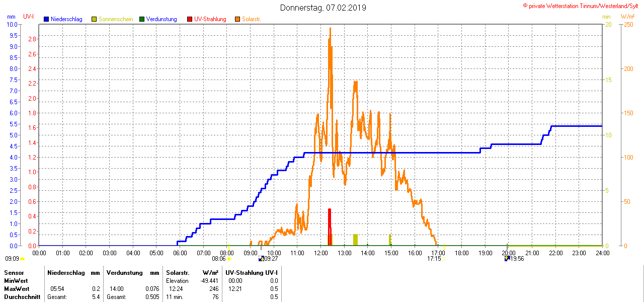Click the 11 min. label in table
644x302 pixels.
tap(176, 297)
